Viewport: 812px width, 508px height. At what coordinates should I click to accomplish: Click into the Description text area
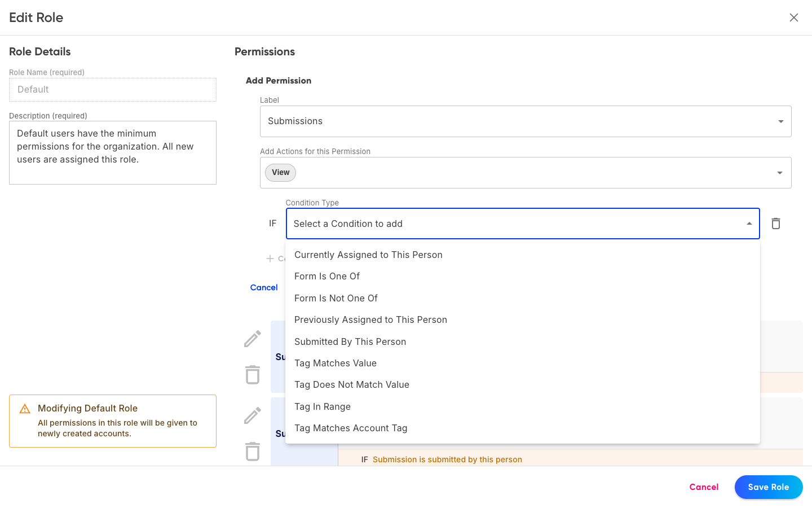click(x=113, y=152)
